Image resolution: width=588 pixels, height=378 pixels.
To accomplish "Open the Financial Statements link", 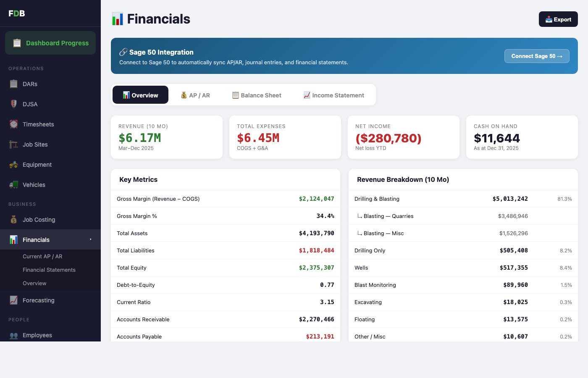I will [x=49, y=270].
